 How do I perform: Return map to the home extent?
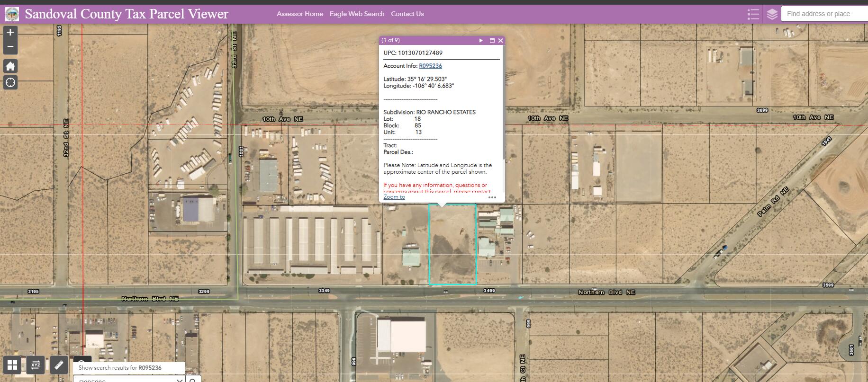pos(10,66)
